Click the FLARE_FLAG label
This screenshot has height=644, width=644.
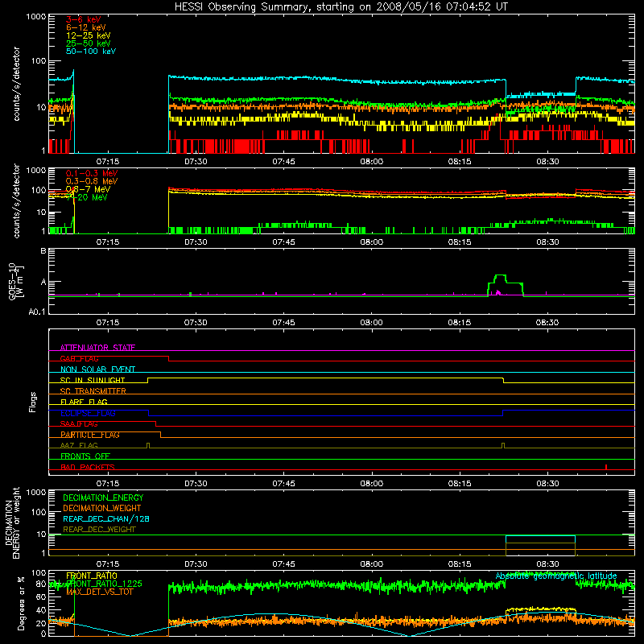pos(84,402)
